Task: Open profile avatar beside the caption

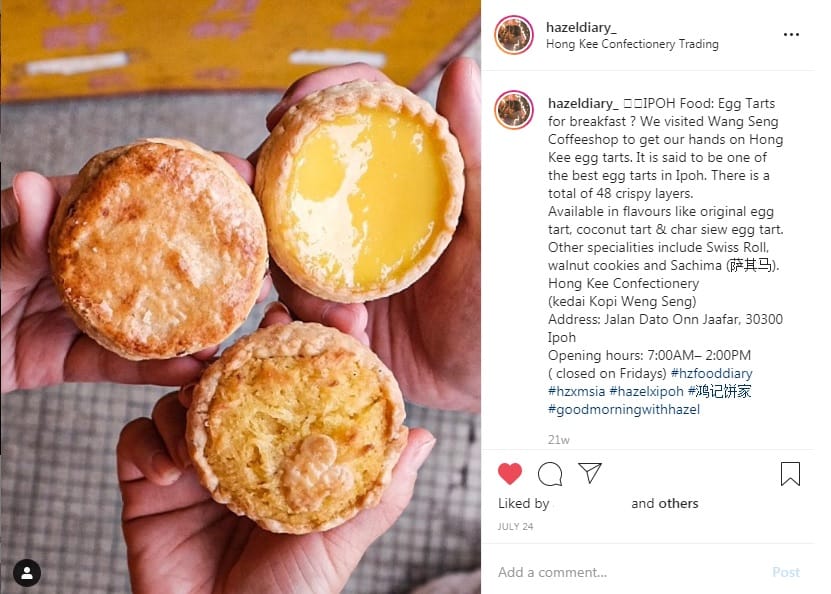Action: [x=514, y=110]
